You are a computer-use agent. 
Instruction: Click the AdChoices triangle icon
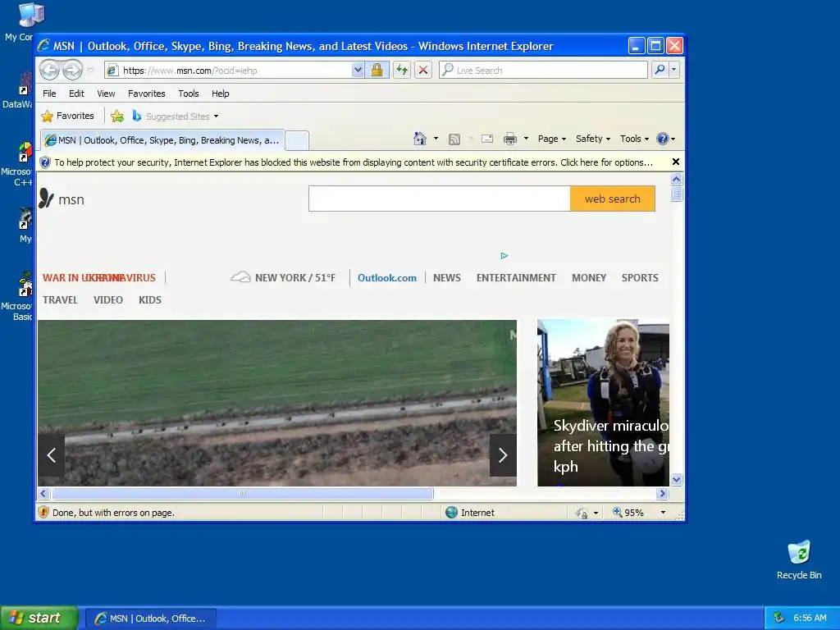coord(504,256)
